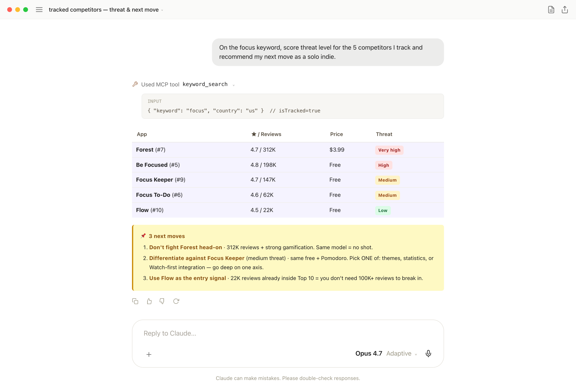Screen dimensions: 576x392
Task: Select the Forest (#7) app cell
Action: pyautogui.click(x=151, y=150)
